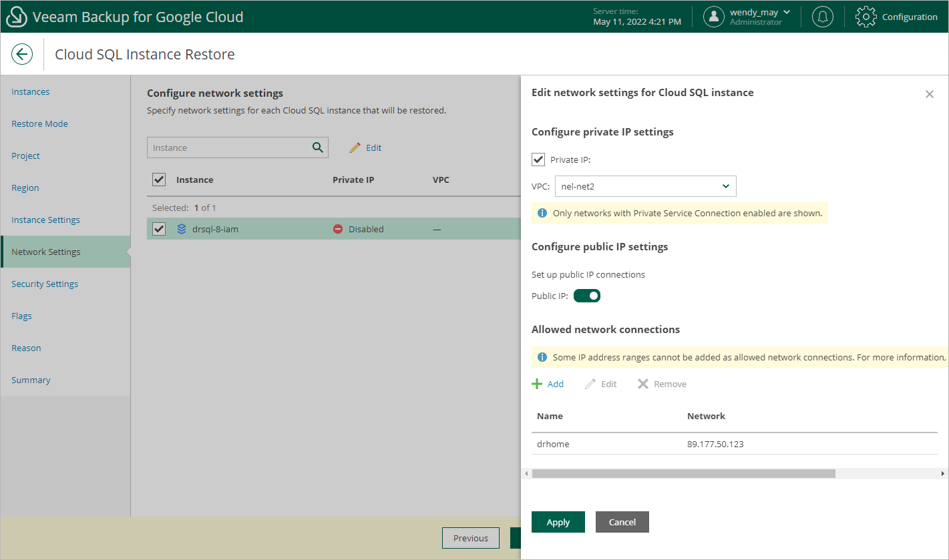949x560 pixels.
Task: Click the drsql-8-iam instance name
Action: (x=215, y=229)
